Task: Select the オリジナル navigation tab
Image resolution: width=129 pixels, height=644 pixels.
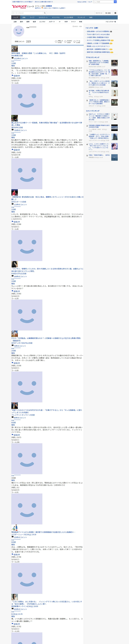Action: click(x=56, y=17)
